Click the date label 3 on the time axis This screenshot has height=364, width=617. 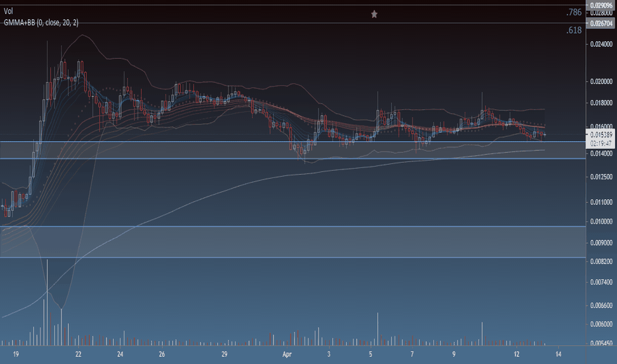[x=328, y=354]
